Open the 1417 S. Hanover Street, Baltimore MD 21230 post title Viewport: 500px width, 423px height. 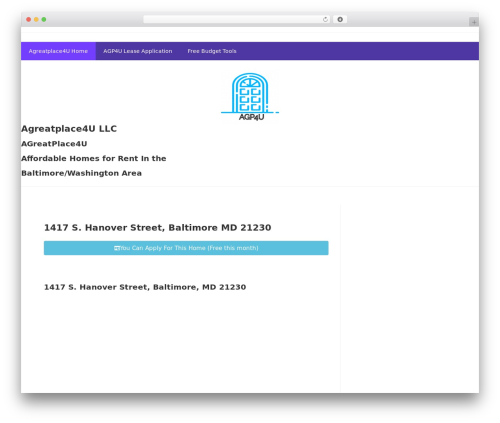158,228
